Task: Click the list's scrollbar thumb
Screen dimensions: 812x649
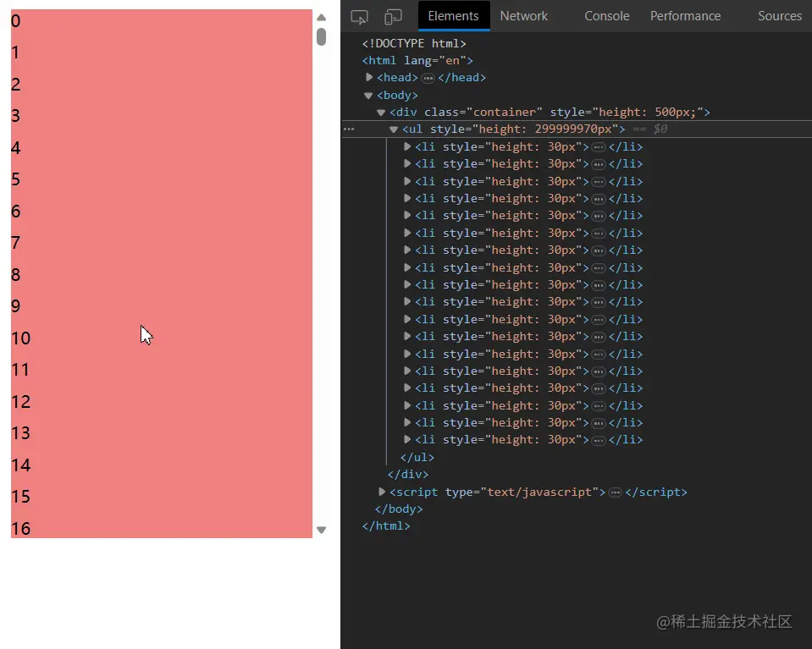Action: point(321,36)
